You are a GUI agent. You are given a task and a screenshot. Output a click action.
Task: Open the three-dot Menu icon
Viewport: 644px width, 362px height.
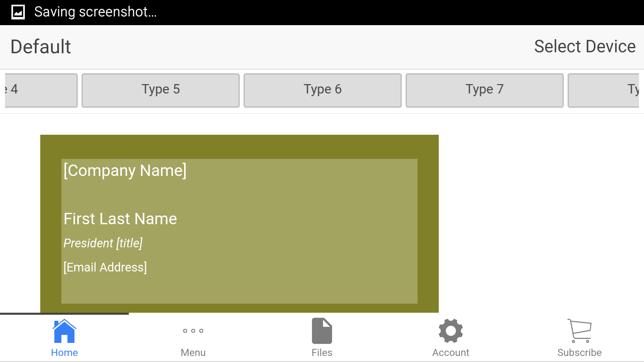coord(193,331)
